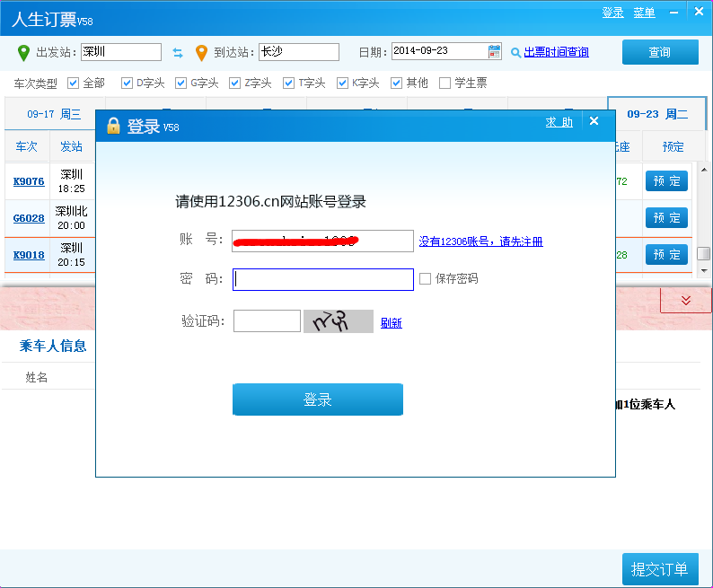This screenshot has width=713, height=588.
Task: Uncheck the G字头 train type checkbox
Action: 181,83
